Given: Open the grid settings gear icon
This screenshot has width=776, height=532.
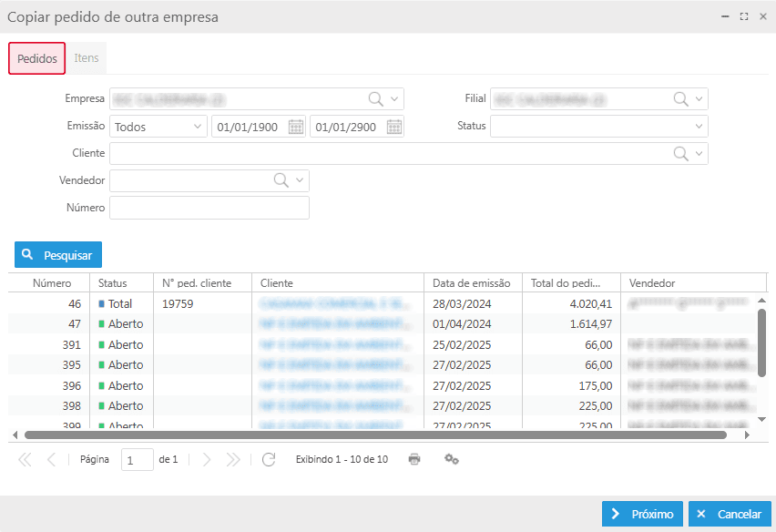Looking at the screenshot, I should (452, 459).
